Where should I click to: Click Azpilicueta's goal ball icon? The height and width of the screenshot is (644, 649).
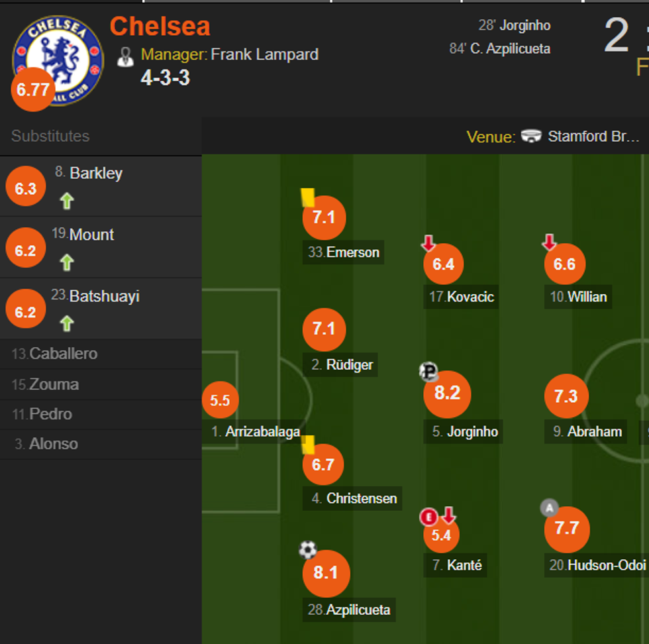(308, 549)
